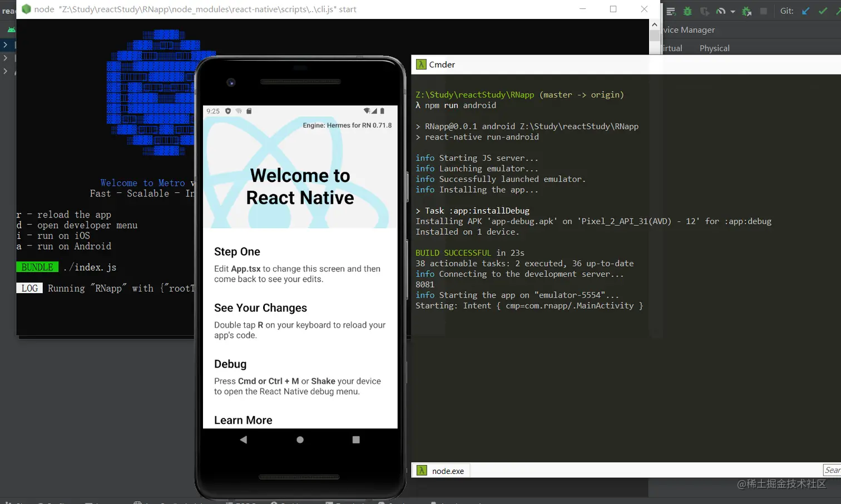Click the "BUILD SUCCESSFUL in 23s" line in Cmder
The width and height of the screenshot is (841, 504).
[470, 253]
